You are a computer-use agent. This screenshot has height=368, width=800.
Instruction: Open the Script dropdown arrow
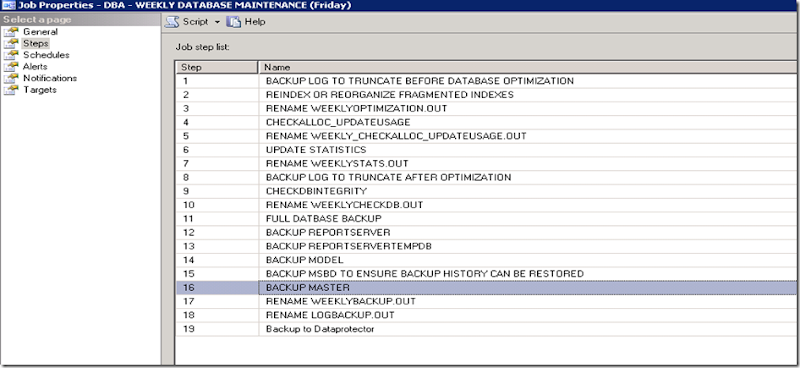pyautogui.click(x=216, y=22)
